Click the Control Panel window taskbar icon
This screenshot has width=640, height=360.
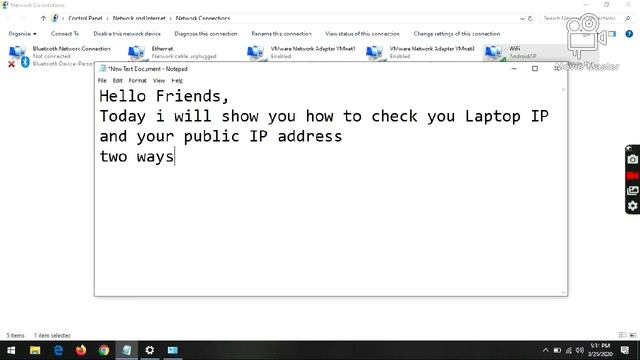[173, 350]
